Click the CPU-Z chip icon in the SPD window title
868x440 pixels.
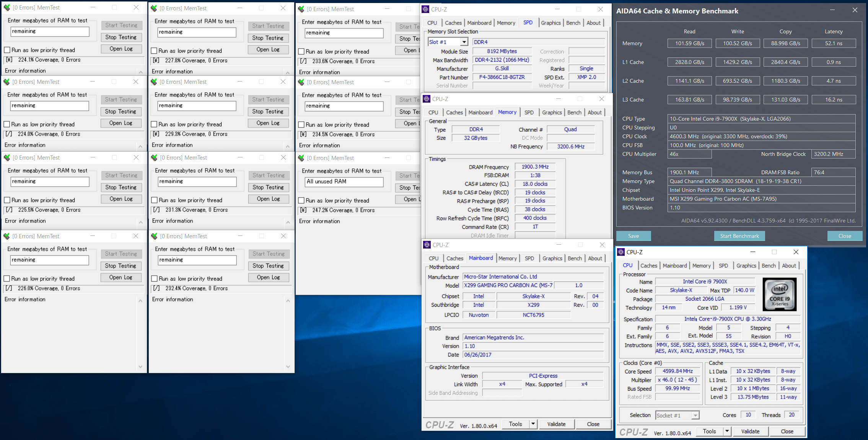425,9
